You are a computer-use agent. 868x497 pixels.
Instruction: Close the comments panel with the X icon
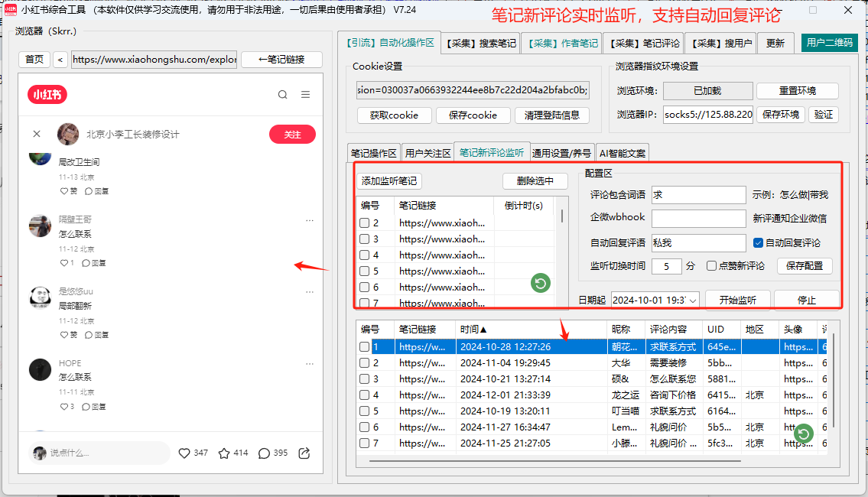click(x=37, y=133)
